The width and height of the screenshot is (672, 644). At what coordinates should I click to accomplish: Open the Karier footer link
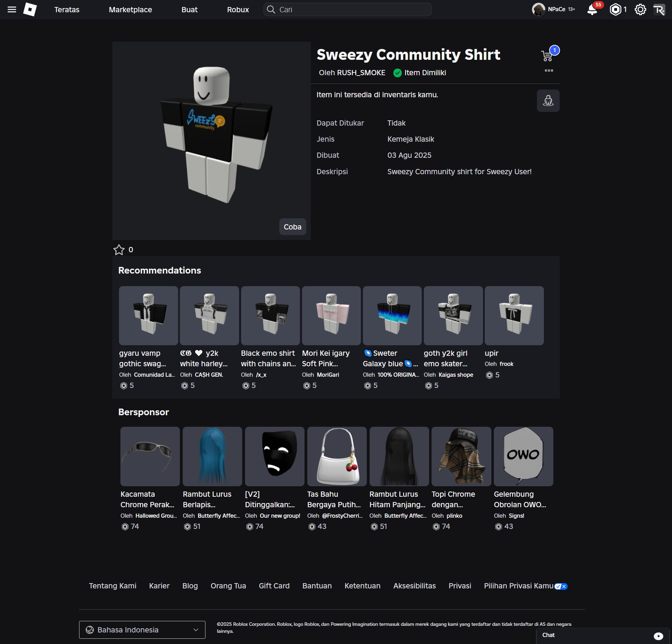(x=159, y=586)
